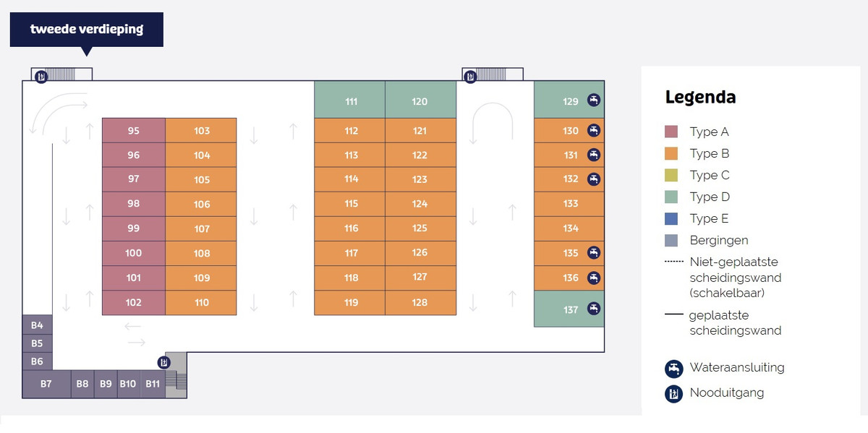
Task: Click the Bergingen grey legend swatch
Action: tap(671, 240)
